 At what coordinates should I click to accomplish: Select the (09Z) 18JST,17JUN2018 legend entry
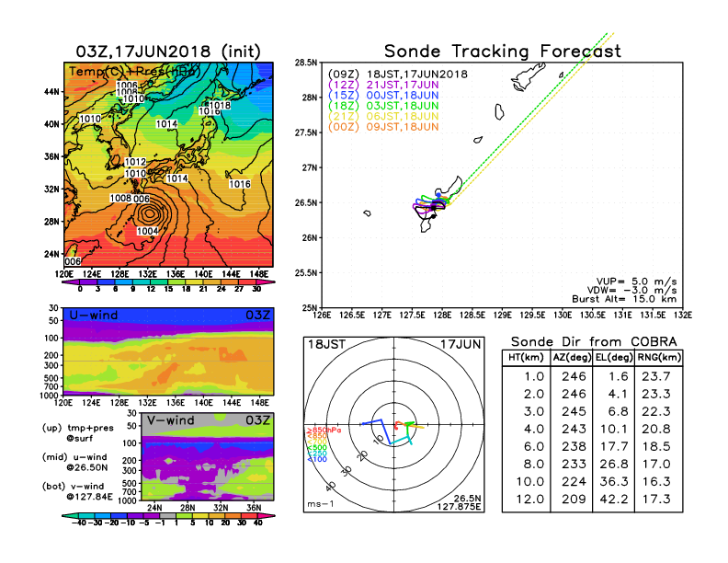(x=397, y=75)
